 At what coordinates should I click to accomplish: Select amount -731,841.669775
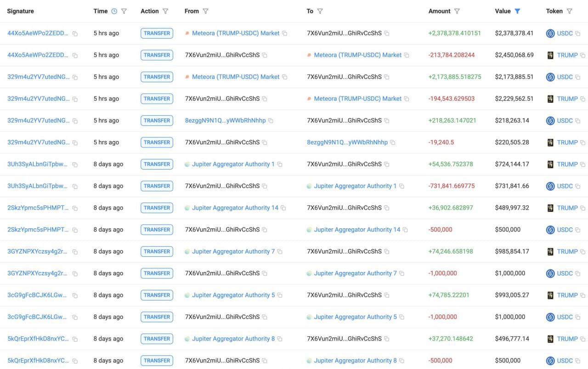coord(452,186)
